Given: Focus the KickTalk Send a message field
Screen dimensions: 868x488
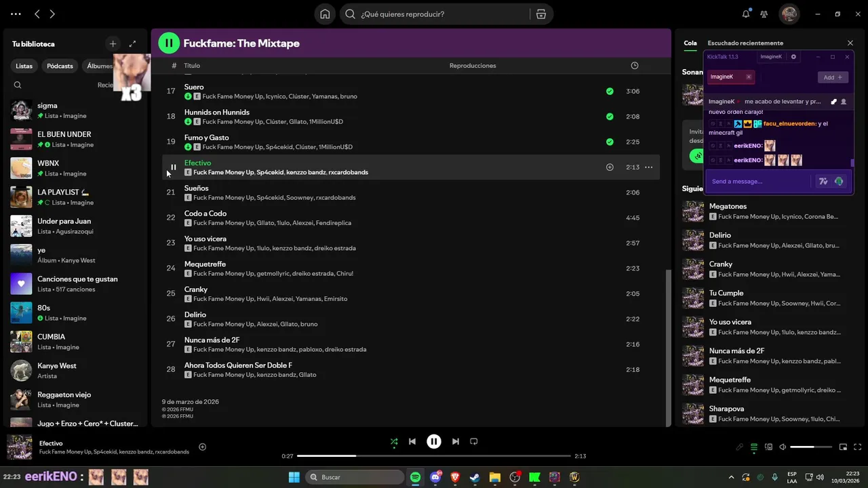Looking at the screenshot, I should tap(758, 182).
